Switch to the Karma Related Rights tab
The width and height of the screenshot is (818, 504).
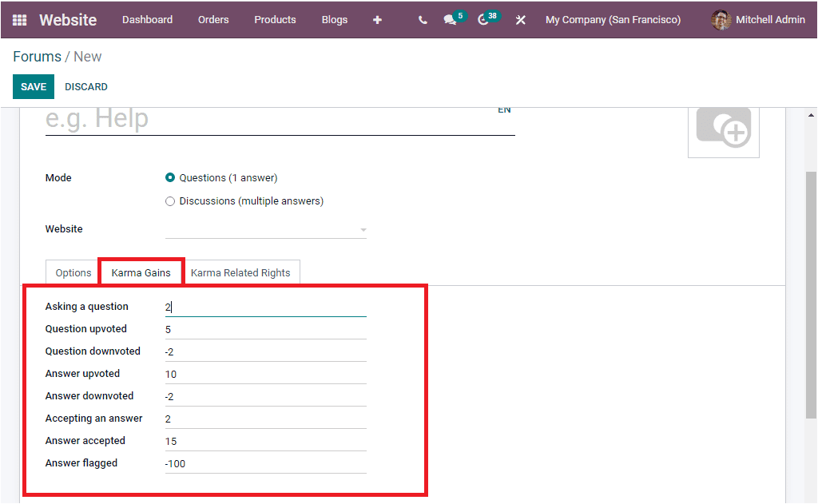[241, 272]
